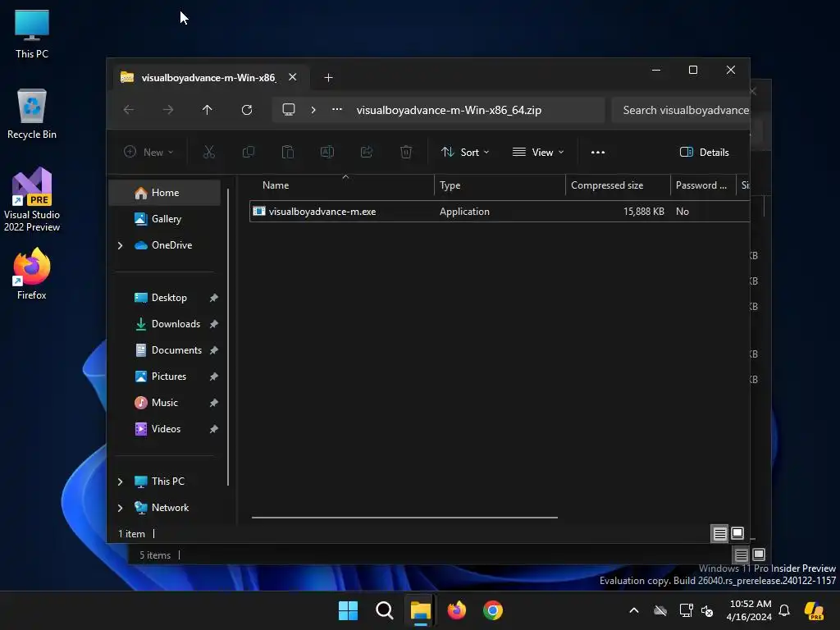840x630 pixels.
Task: Click the Copy icon in toolbar
Action: (x=249, y=152)
